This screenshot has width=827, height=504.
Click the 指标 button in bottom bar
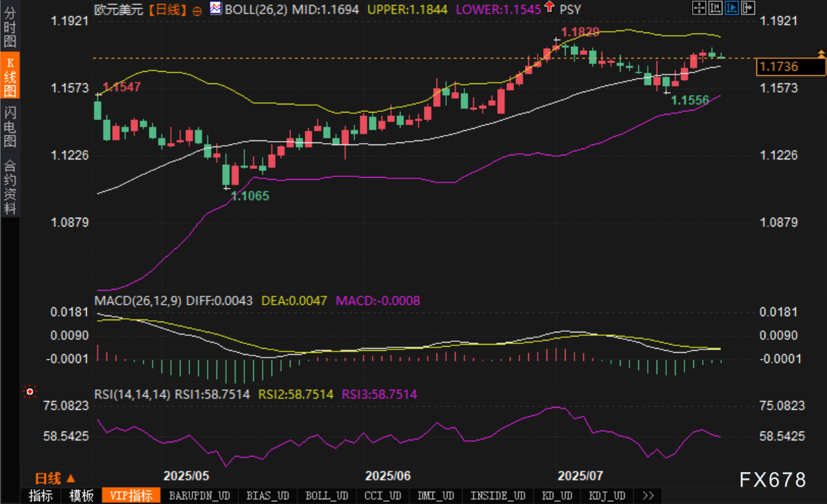[x=40, y=496]
